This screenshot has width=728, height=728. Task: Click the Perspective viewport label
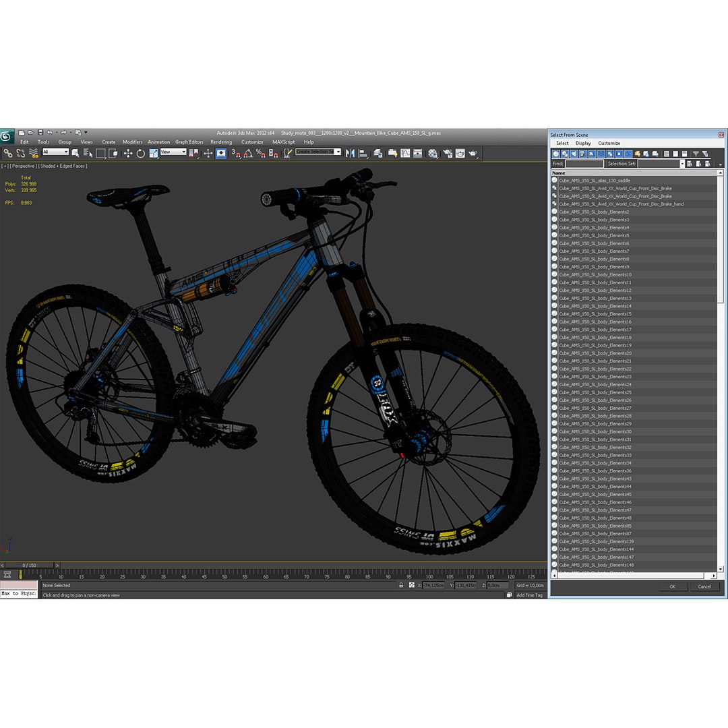pos(23,166)
